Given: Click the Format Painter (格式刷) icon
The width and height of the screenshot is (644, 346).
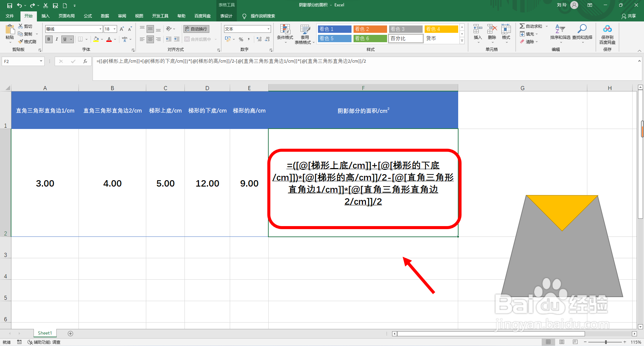Looking at the screenshot, I should click(x=20, y=42).
